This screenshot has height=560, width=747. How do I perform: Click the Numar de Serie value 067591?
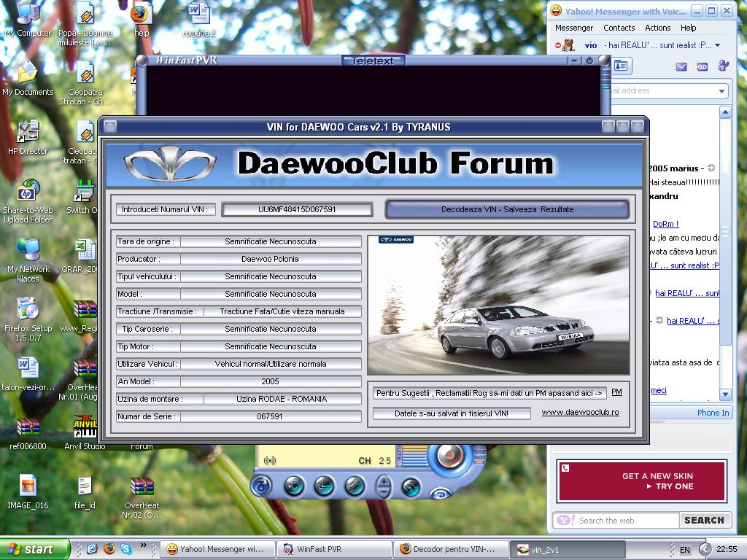[270, 416]
